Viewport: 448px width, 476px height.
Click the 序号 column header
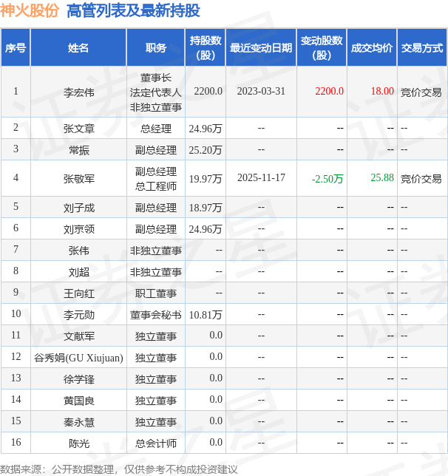coord(16,47)
